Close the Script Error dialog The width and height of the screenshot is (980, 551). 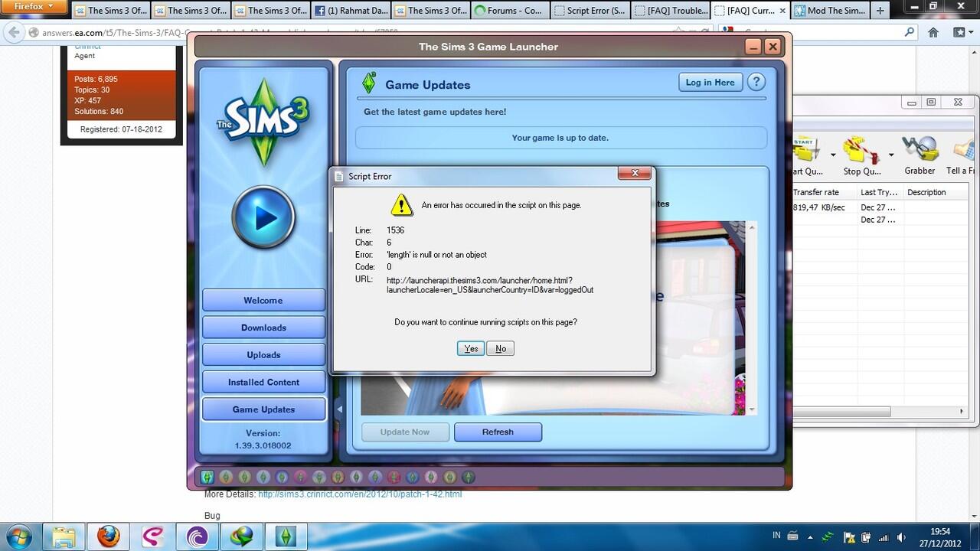click(x=635, y=174)
